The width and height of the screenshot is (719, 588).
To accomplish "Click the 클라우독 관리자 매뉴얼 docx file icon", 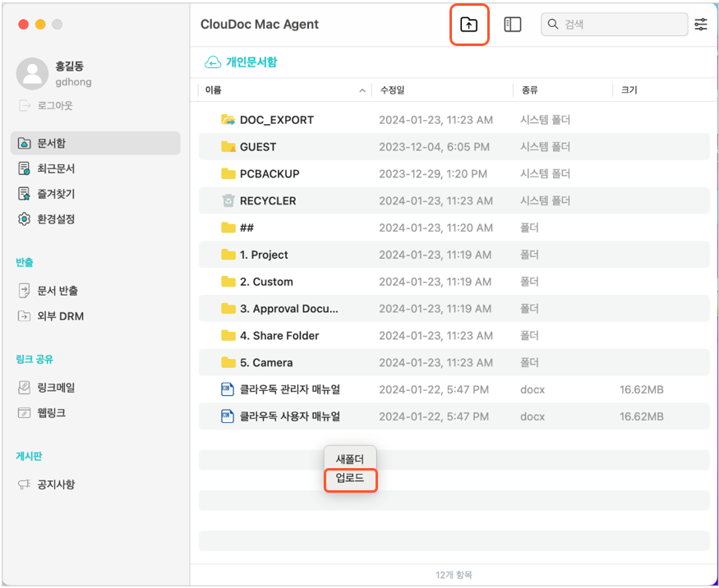I will [228, 389].
